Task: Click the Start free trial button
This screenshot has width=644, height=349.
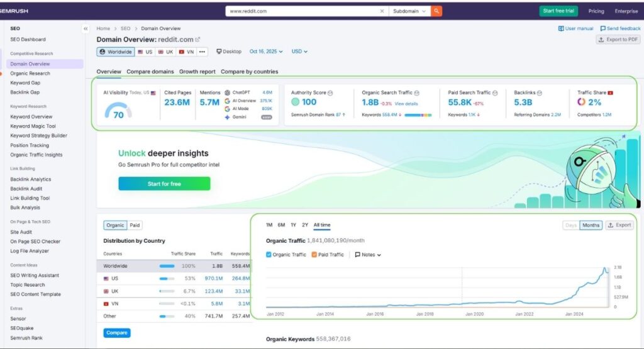Action: pyautogui.click(x=558, y=11)
